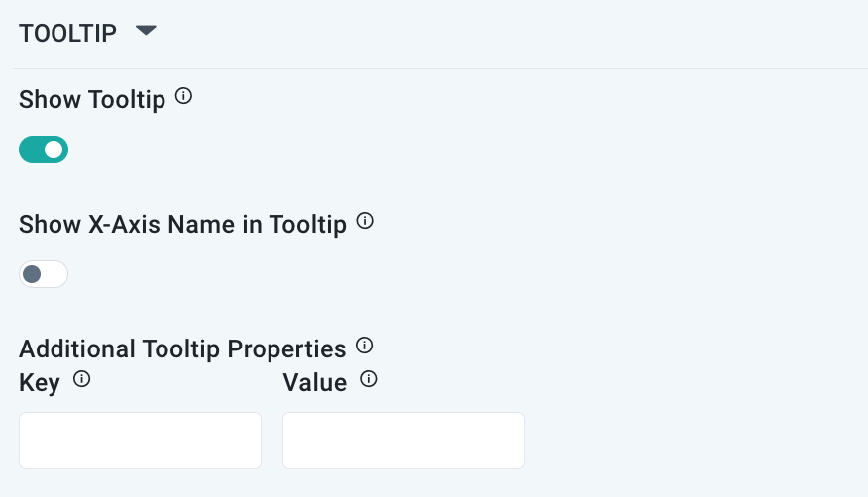Click the Show X-Axis Name in Tooltip label
Viewport: 868px width, 497px height.
pos(182,225)
